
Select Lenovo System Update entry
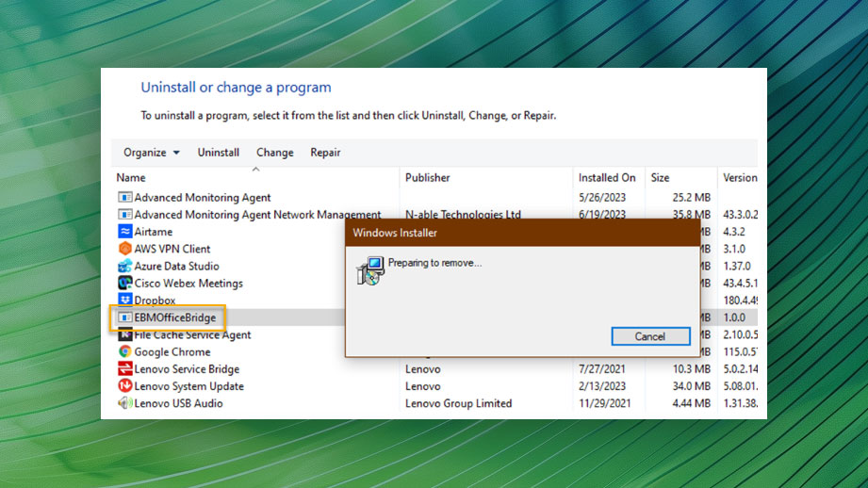pos(188,386)
